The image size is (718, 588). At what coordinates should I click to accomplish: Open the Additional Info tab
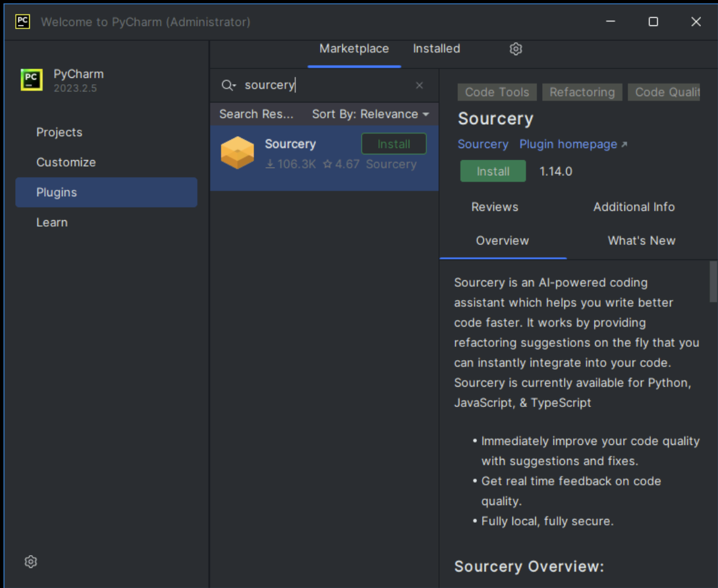point(634,207)
